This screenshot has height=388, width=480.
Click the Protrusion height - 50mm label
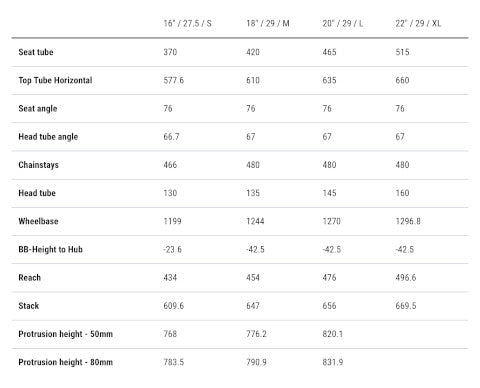[66, 334]
